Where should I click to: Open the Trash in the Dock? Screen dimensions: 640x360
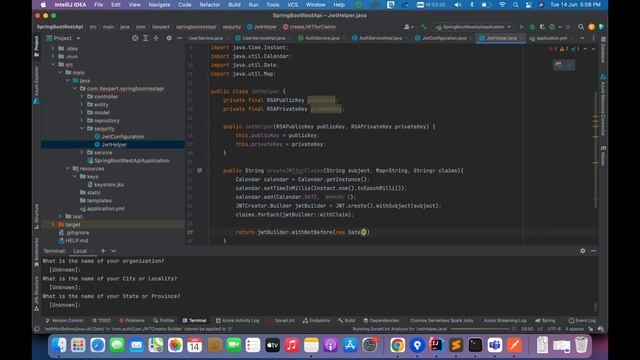pos(581,345)
